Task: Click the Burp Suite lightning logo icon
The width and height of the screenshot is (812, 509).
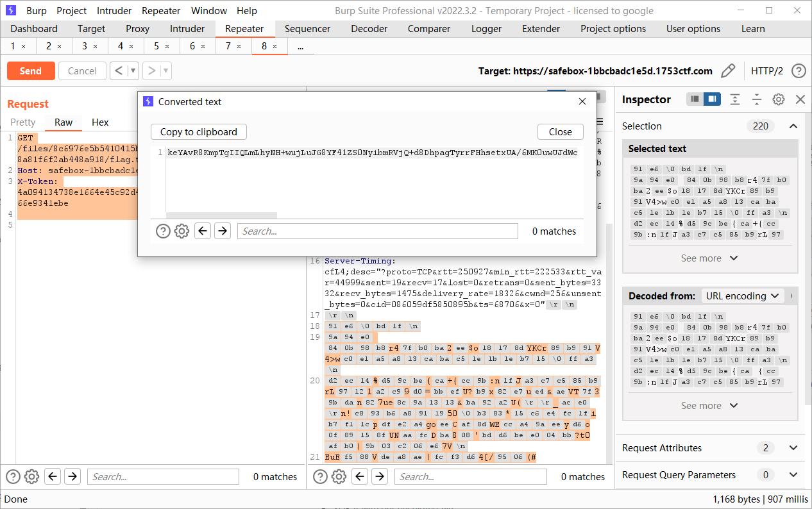Action: 11,10
